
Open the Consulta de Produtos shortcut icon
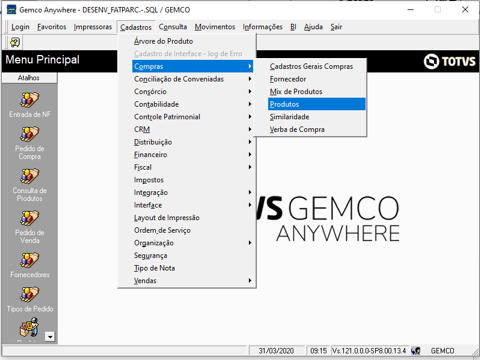[29, 176]
